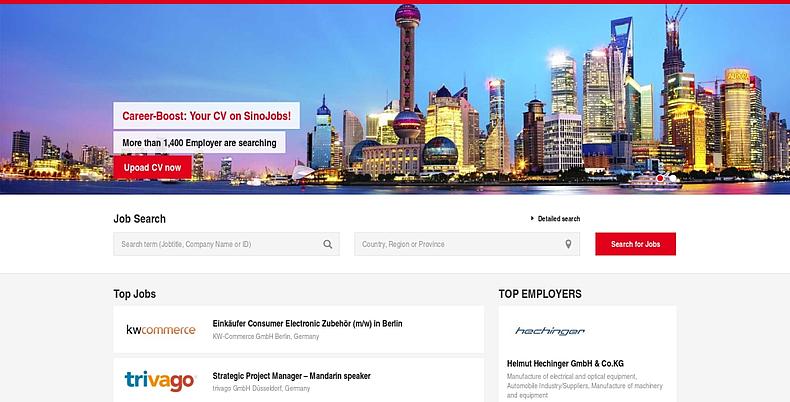The image size is (790, 402).
Task: Click the triangle arrow beside Detailed search
Action: [x=532, y=219]
